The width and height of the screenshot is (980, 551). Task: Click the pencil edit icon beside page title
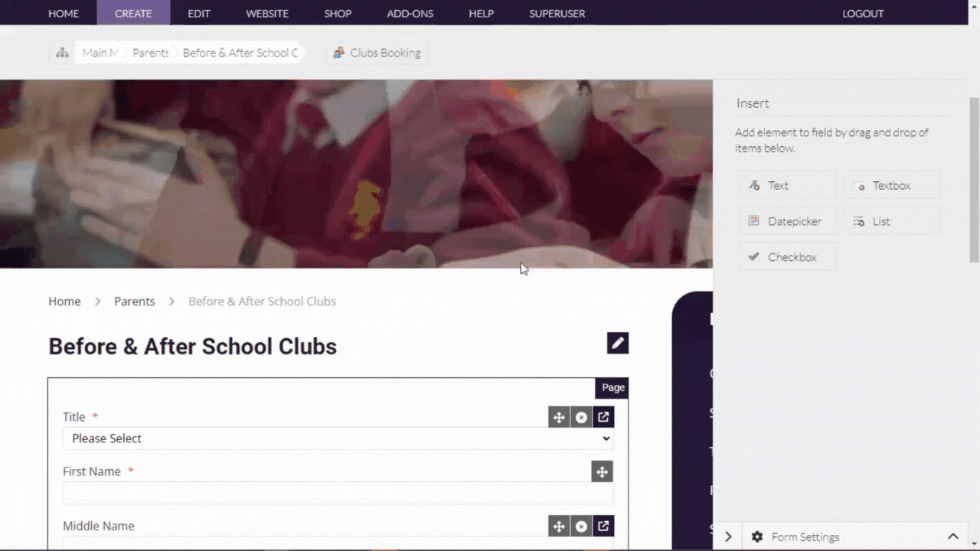[x=618, y=343]
